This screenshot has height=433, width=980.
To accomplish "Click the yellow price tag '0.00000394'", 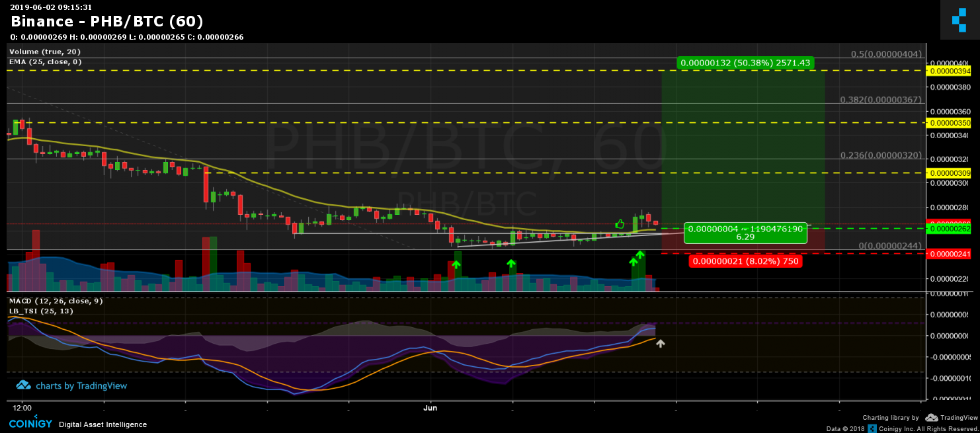I will coord(950,71).
